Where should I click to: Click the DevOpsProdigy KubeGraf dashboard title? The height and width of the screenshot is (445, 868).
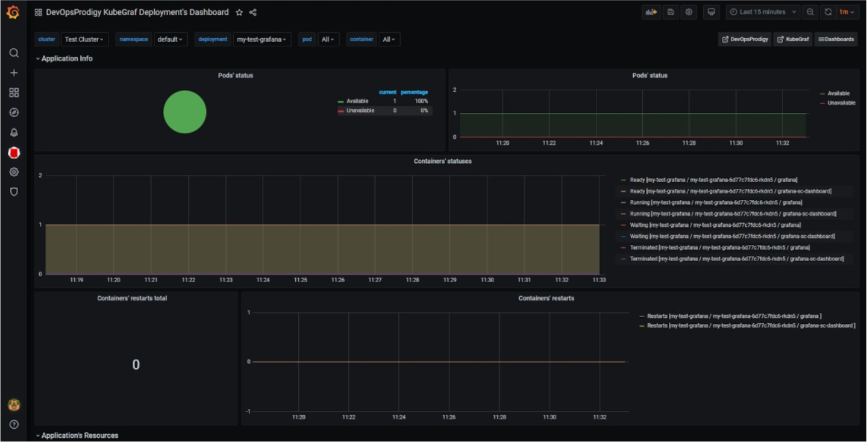pyautogui.click(x=137, y=12)
